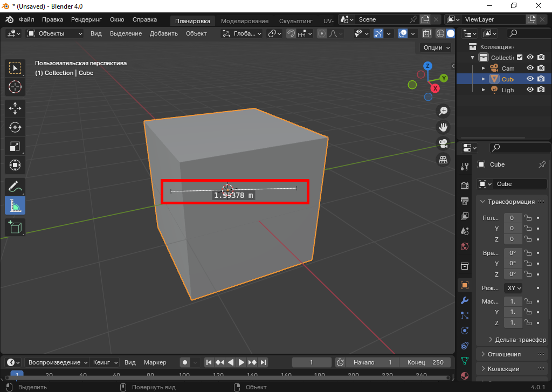
Task: Select the Move tool in toolbar
Action: [15, 108]
